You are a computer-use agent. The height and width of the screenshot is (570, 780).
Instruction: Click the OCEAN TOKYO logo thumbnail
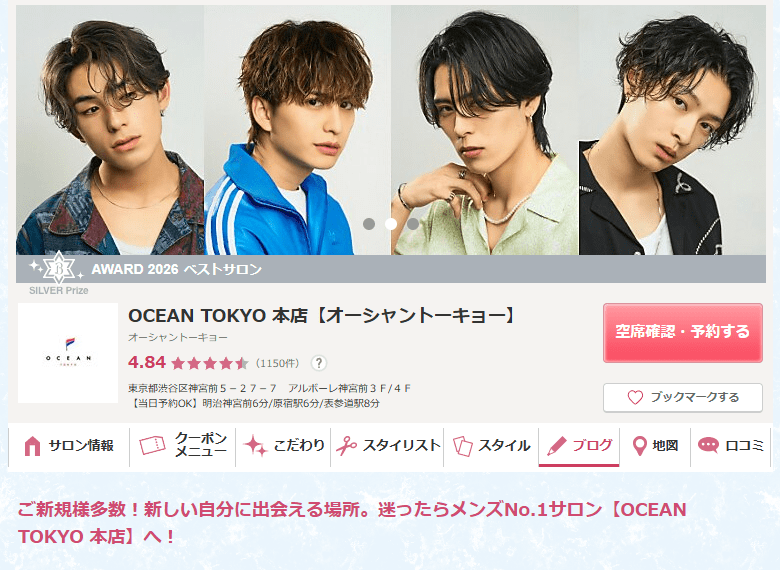tap(68, 353)
